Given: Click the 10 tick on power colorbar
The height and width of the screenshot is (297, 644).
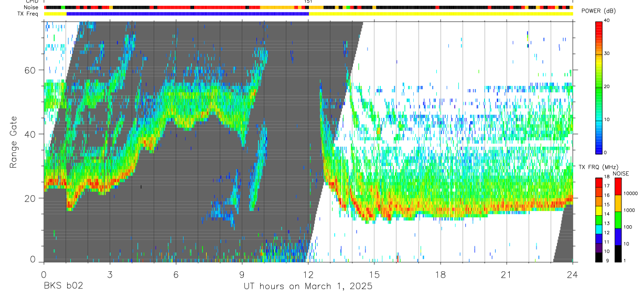Looking at the screenshot, I should point(607,119).
